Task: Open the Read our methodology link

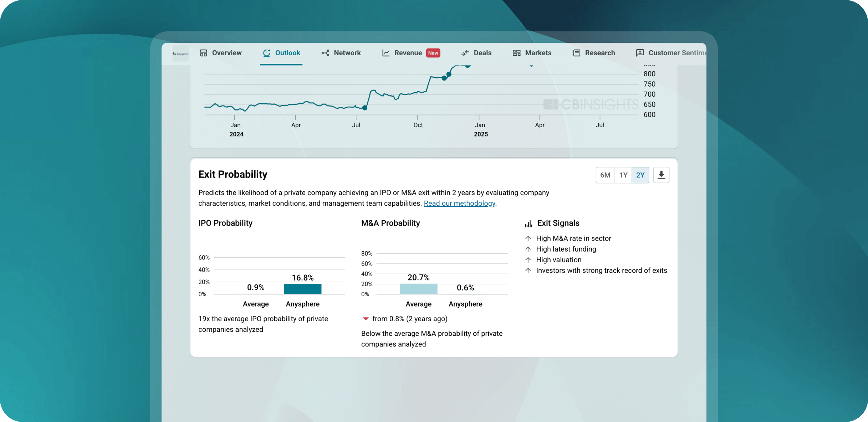Action: (x=459, y=203)
